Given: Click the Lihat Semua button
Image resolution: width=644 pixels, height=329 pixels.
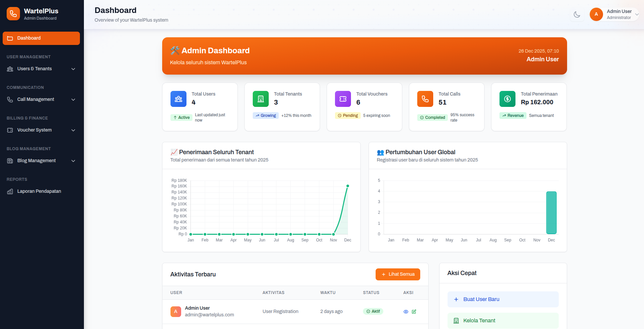Looking at the screenshot, I should click(398, 274).
